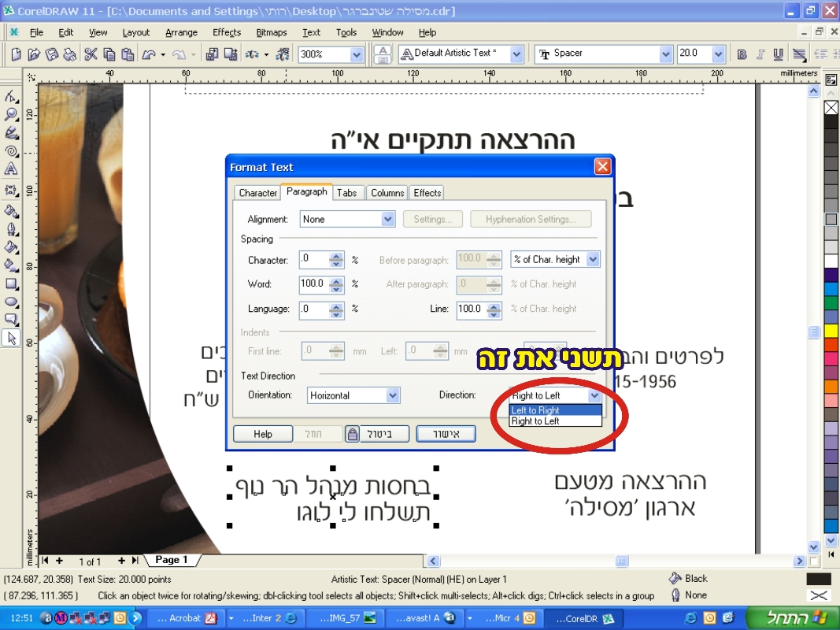Click the Cut scissors icon
The image size is (840, 630).
91,54
